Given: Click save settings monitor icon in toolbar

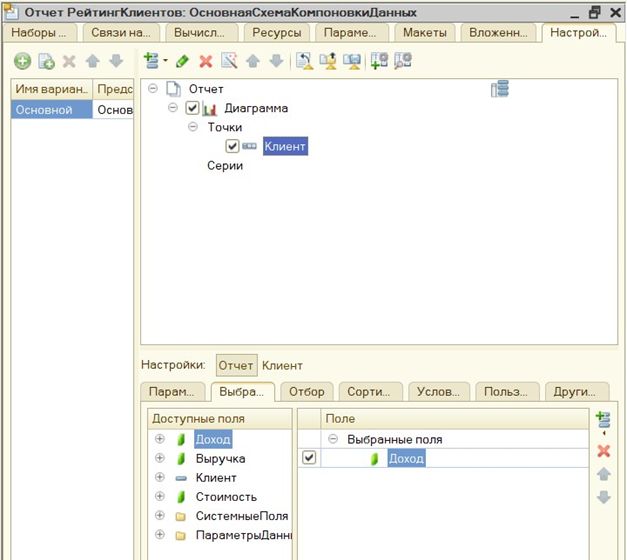Looking at the screenshot, I should pyautogui.click(x=352, y=61).
